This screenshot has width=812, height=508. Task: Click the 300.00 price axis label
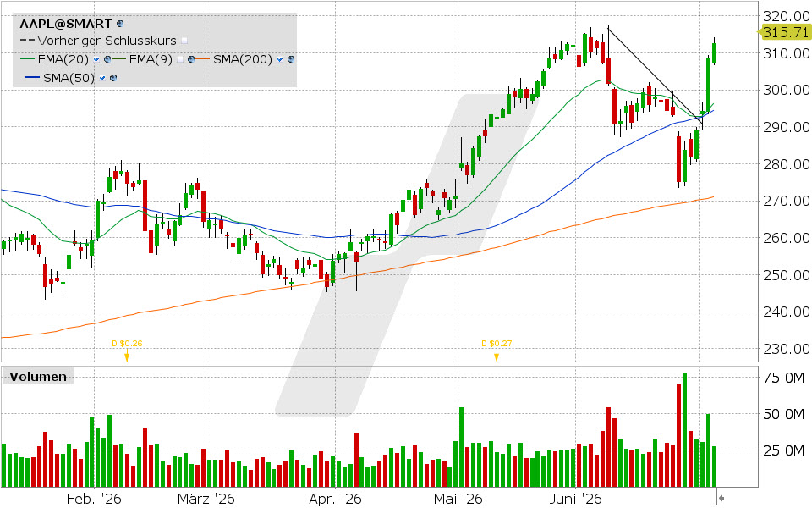tap(787, 91)
